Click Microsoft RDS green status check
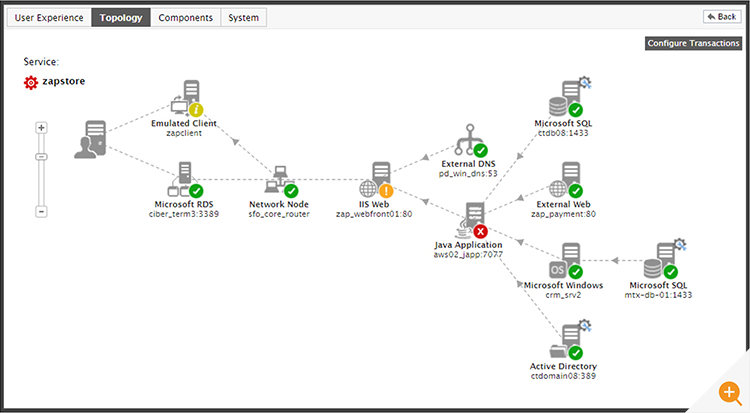Image resolution: width=750 pixels, height=413 pixels. point(196,191)
